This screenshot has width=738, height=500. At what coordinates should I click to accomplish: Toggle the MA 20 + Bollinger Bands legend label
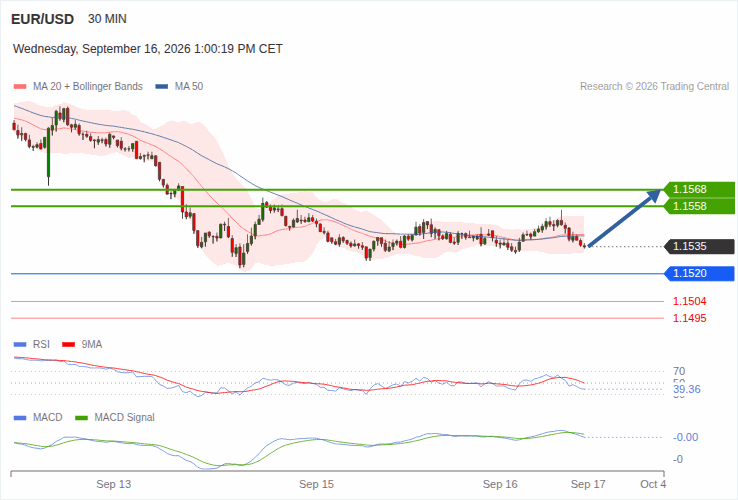tap(88, 87)
